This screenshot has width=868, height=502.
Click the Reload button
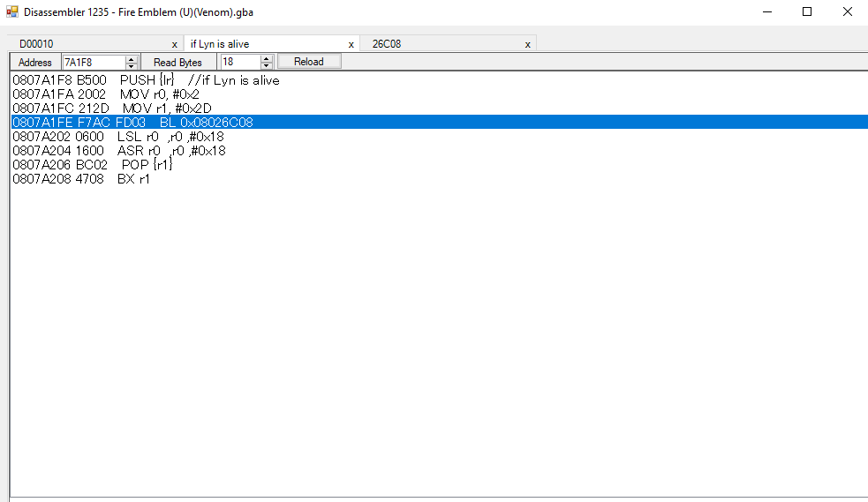[309, 62]
